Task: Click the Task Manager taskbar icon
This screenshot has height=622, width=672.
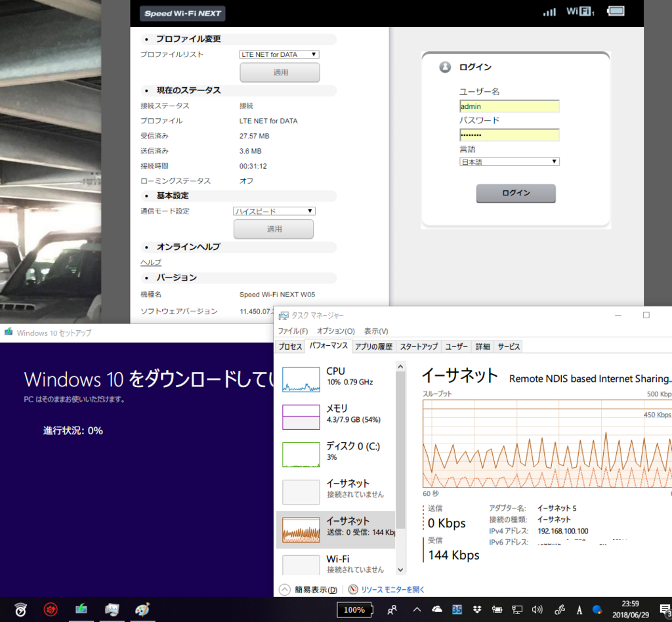Action: (112, 609)
